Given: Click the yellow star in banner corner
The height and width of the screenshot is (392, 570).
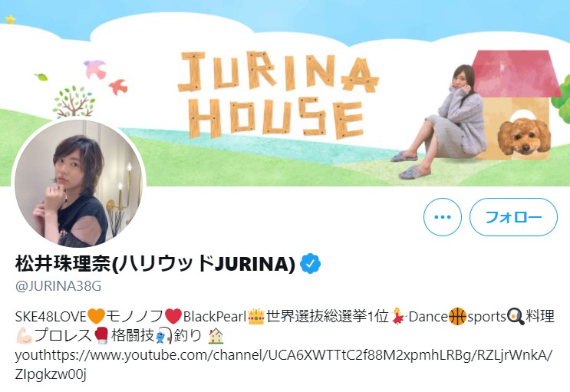Looking at the screenshot, I should tap(11, 19).
